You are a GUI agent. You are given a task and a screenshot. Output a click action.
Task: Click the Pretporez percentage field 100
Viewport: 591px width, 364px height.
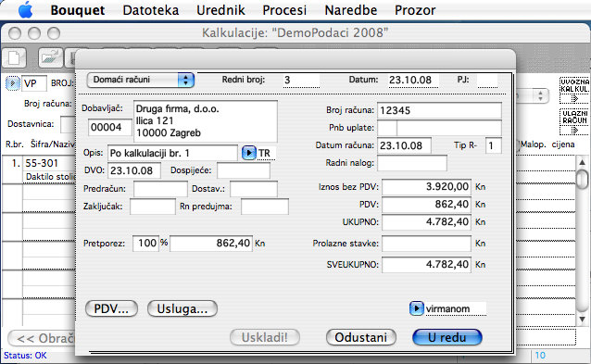coord(145,244)
